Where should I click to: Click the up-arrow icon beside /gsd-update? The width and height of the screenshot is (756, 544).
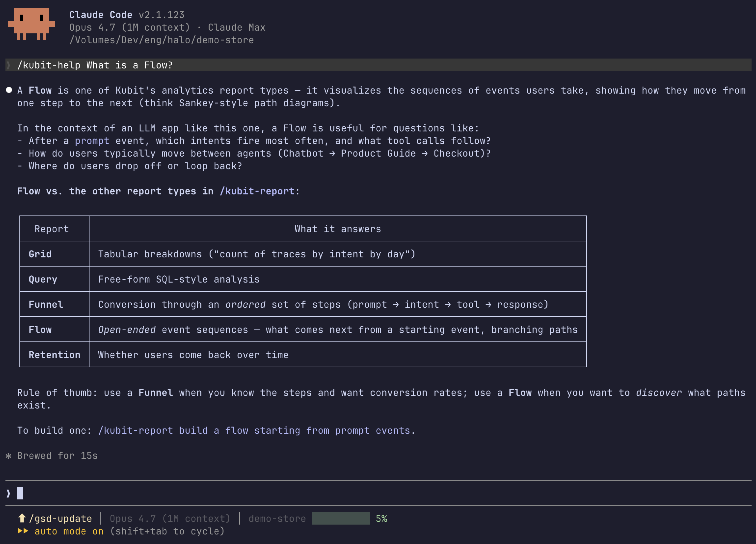(22, 518)
